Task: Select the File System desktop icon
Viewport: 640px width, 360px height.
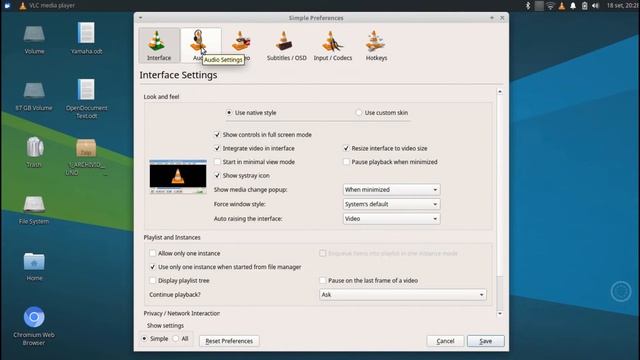Action: (x=34, y=210)
